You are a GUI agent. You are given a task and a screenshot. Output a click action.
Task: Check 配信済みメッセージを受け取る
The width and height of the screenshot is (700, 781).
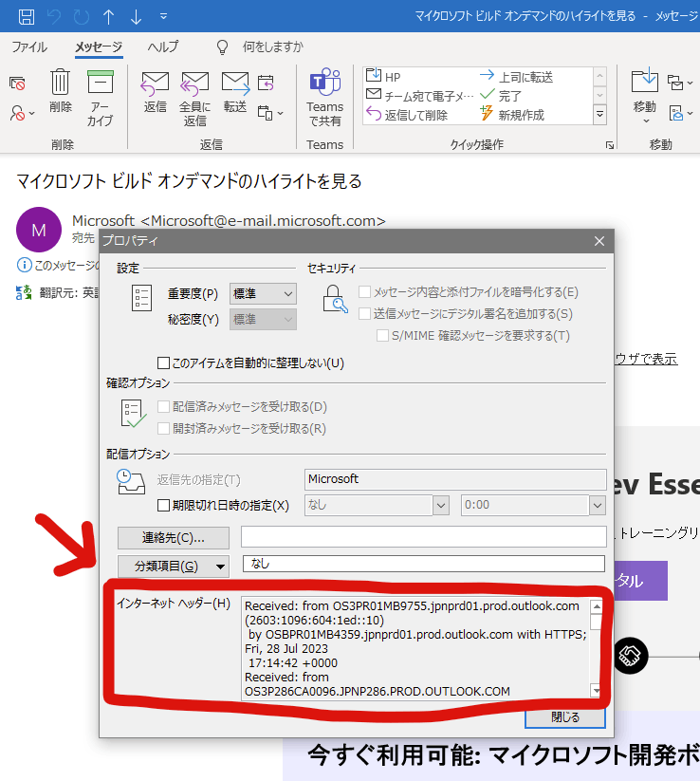point(163,407)
